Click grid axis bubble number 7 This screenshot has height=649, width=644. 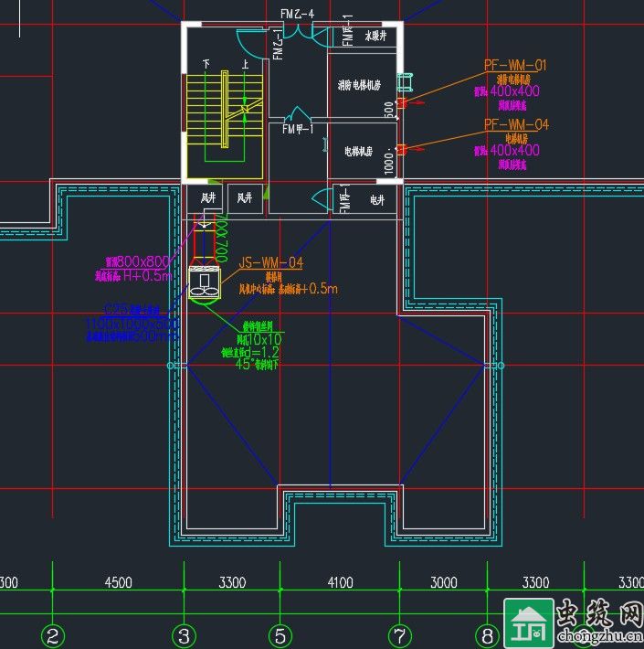pos(400,635)
